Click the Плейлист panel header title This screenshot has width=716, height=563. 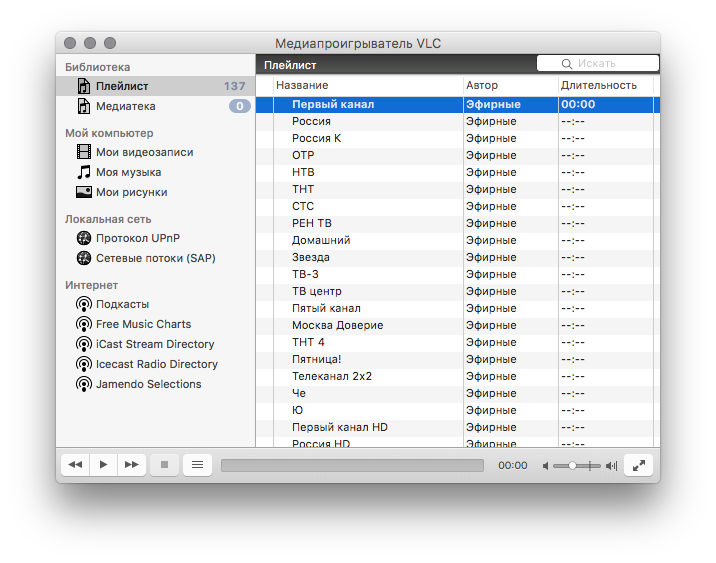click(290, 65)
